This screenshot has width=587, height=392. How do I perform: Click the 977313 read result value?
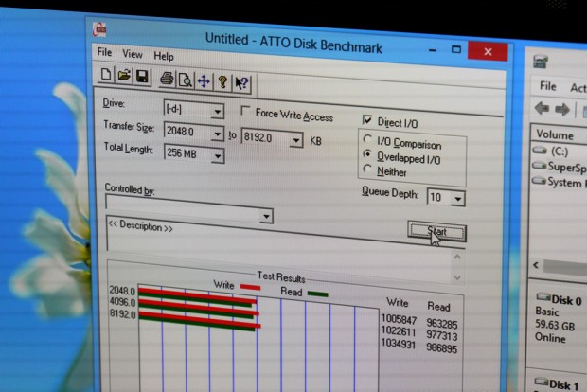coord(442,336)
